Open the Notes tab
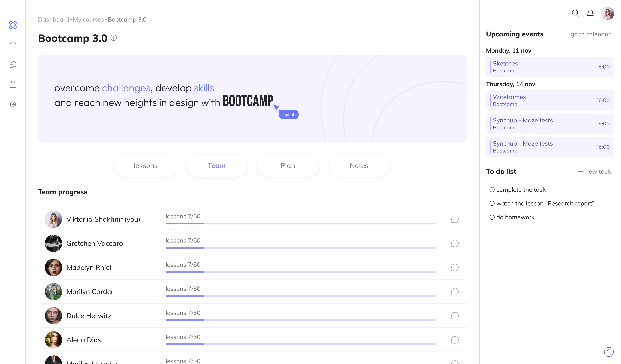This screenshot has height=364, width=621. (359, 166)
